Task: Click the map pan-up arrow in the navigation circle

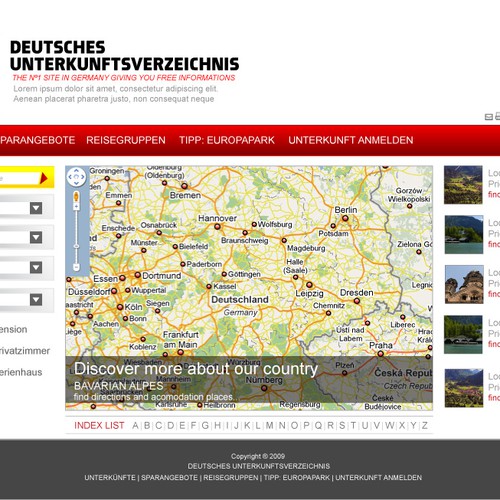Action: [x=76, y=170]
